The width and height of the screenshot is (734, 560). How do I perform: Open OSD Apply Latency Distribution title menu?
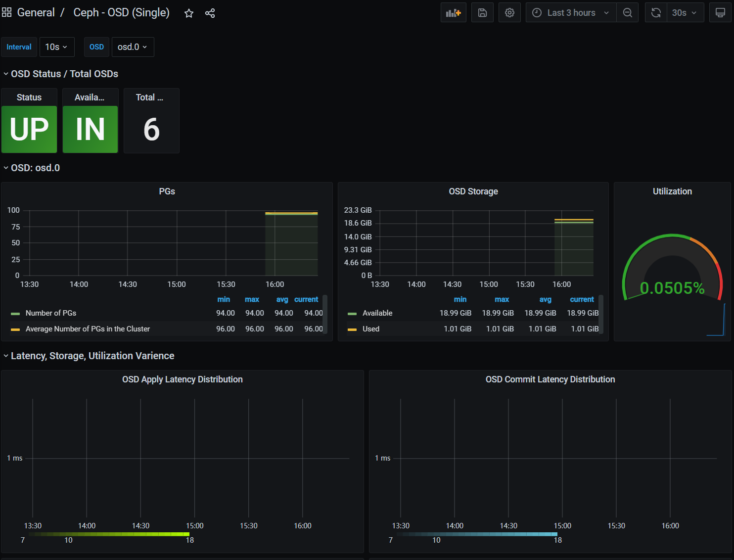point(183,379)
